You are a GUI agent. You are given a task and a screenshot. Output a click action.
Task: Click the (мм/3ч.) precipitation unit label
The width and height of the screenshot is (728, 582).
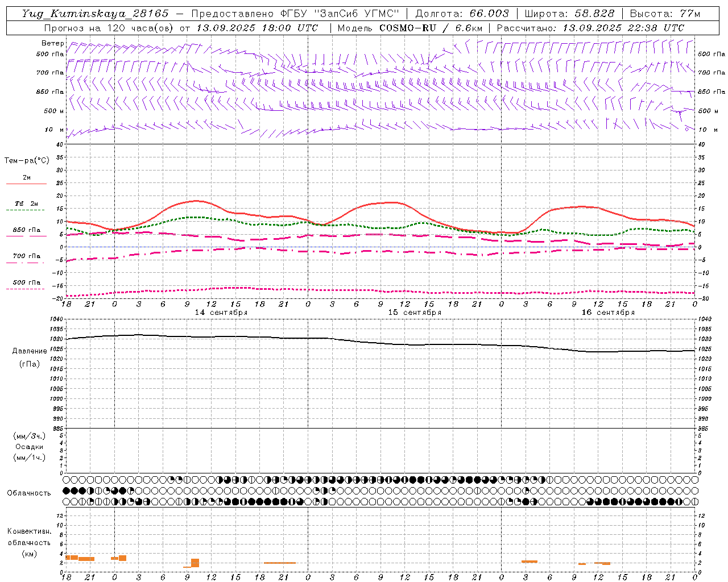[x=30, y=436]
